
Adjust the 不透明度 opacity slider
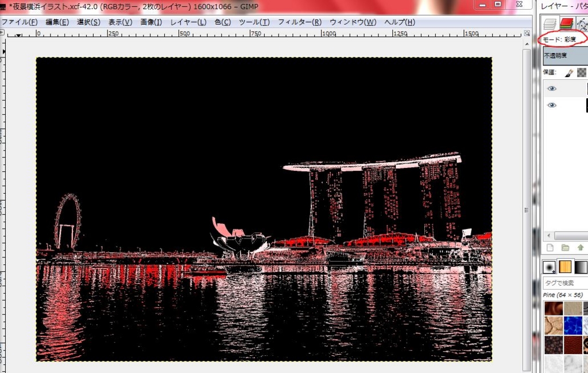coord(566,56)
